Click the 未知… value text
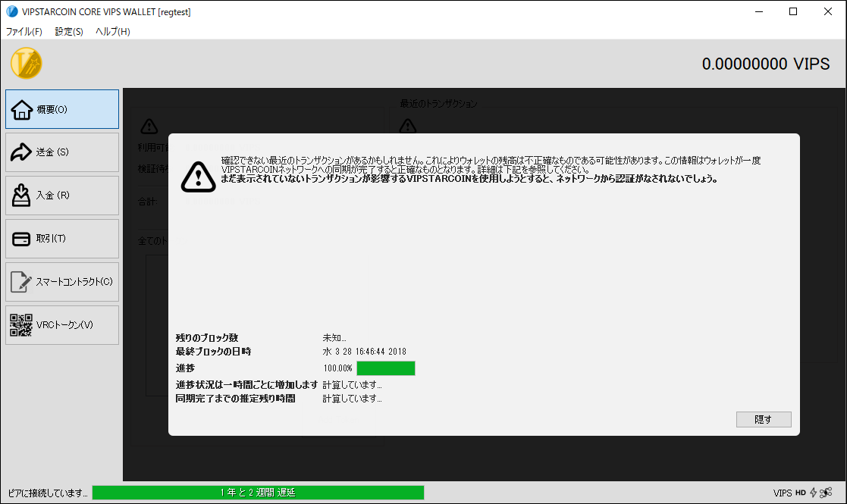847x504 pixels. [334, 338]
